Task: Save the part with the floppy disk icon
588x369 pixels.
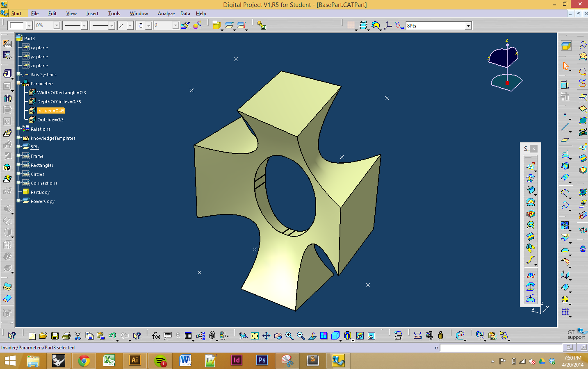Action: coord(55,336)
